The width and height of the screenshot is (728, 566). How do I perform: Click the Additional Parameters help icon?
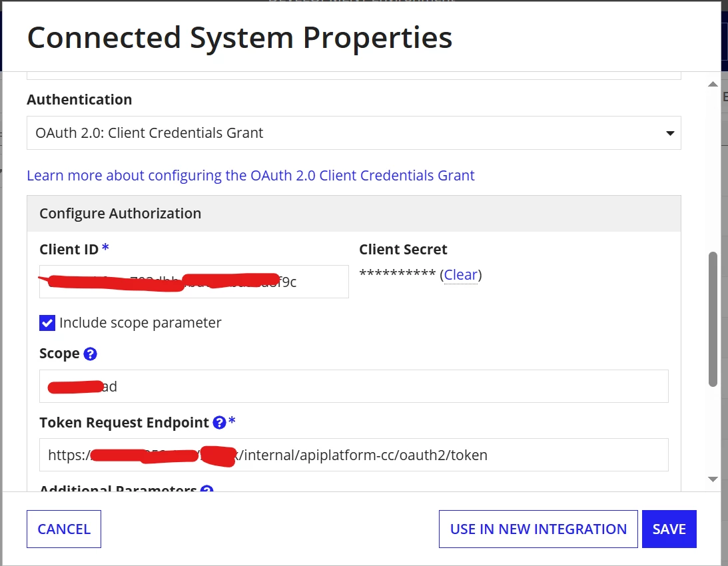click(206, 489)
